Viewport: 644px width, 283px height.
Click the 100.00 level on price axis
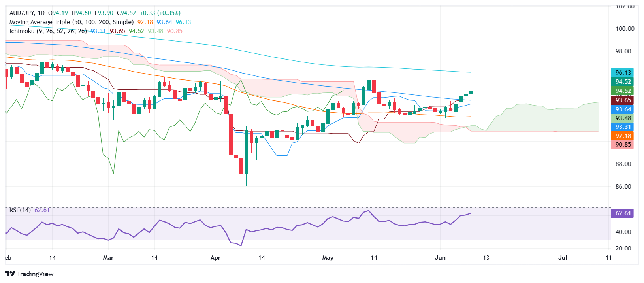[625, 29]
